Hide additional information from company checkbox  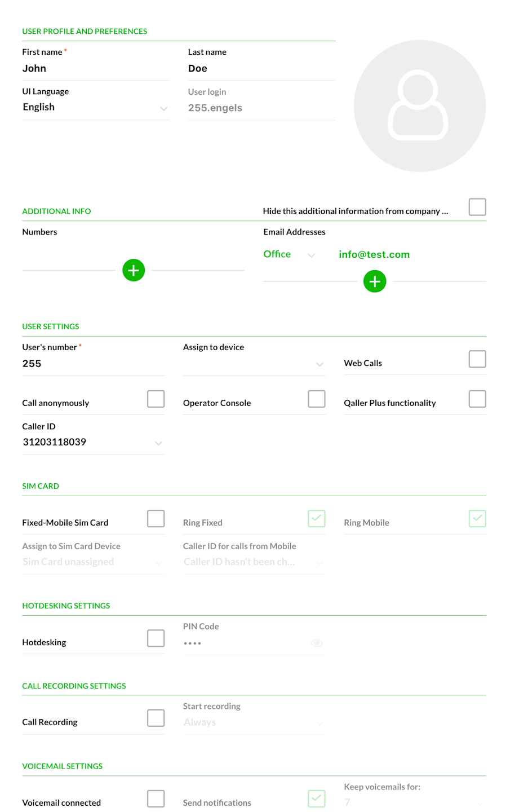tap(477, 207)
